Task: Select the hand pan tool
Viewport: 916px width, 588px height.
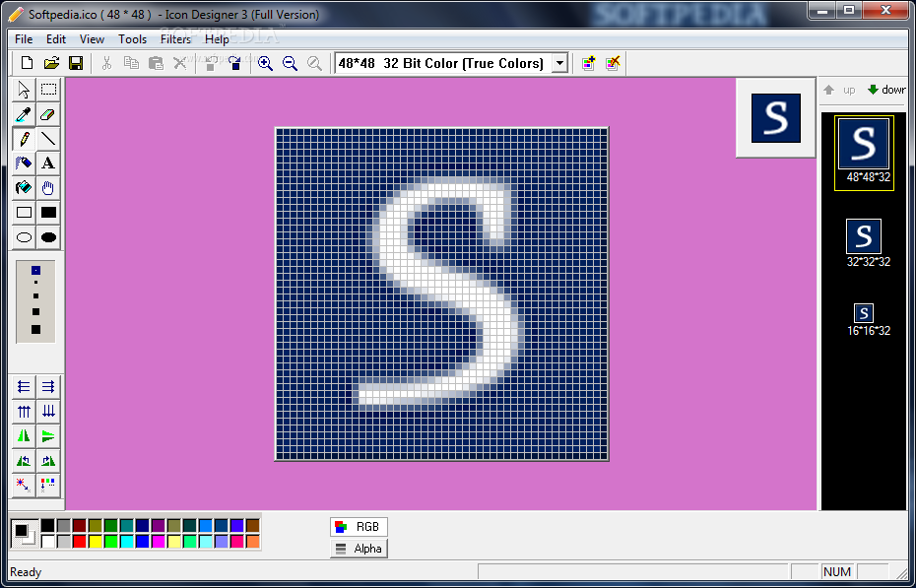Action: (48, 188)
